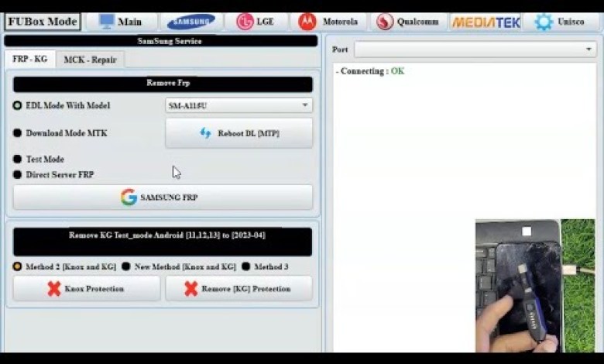Click Remove [KG] Protection button
604x364 pixels.
click(x=239, y=289)
